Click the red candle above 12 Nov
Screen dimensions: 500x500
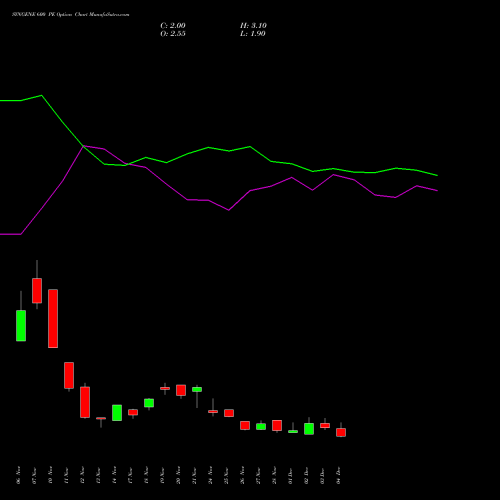tap(85, 402)
